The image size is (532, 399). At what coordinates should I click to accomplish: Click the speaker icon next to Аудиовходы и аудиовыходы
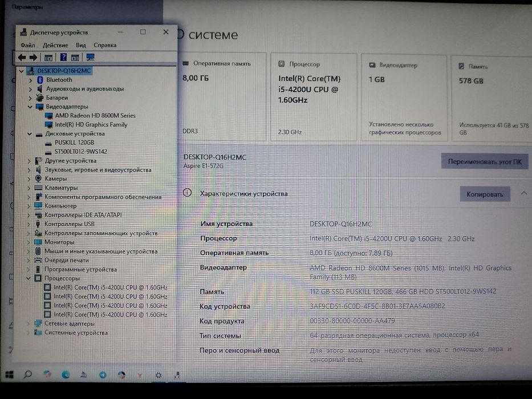click(40, 89)
